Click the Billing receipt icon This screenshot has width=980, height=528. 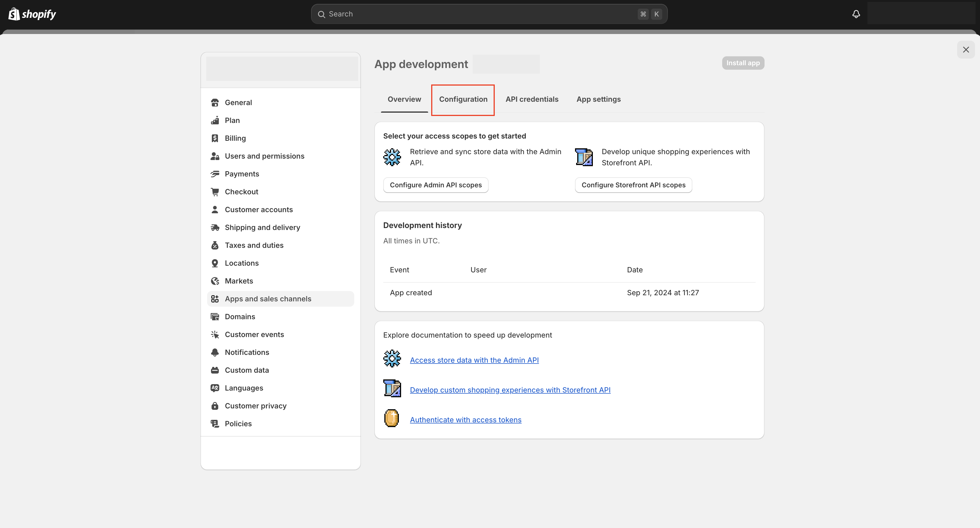click(215, 139)
